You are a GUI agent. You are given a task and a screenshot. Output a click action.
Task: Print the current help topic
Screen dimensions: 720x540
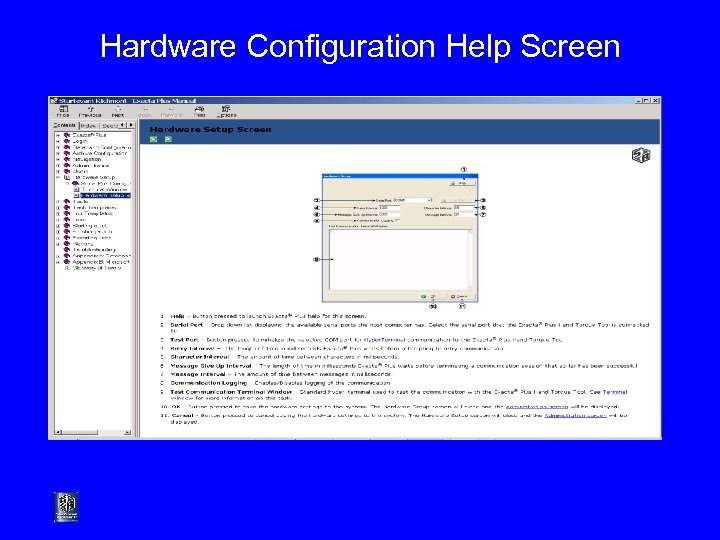[199, 112]
